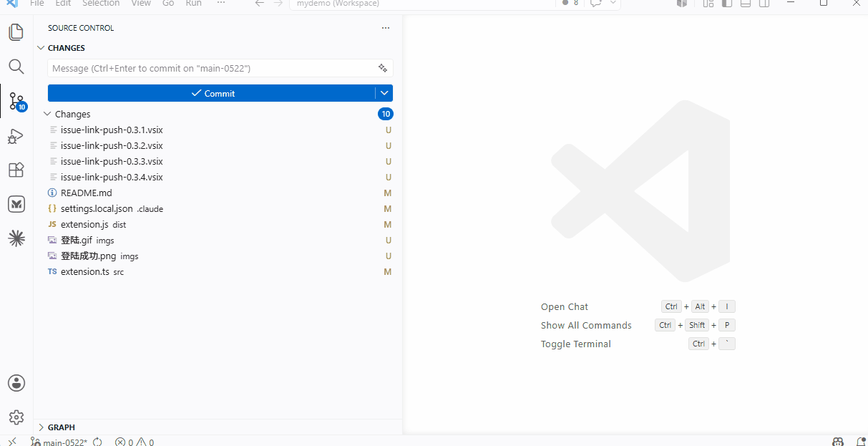The height and width of the screenshot is (446, 868).
Task: Open the Selection menu
Action: pos(101,4)
